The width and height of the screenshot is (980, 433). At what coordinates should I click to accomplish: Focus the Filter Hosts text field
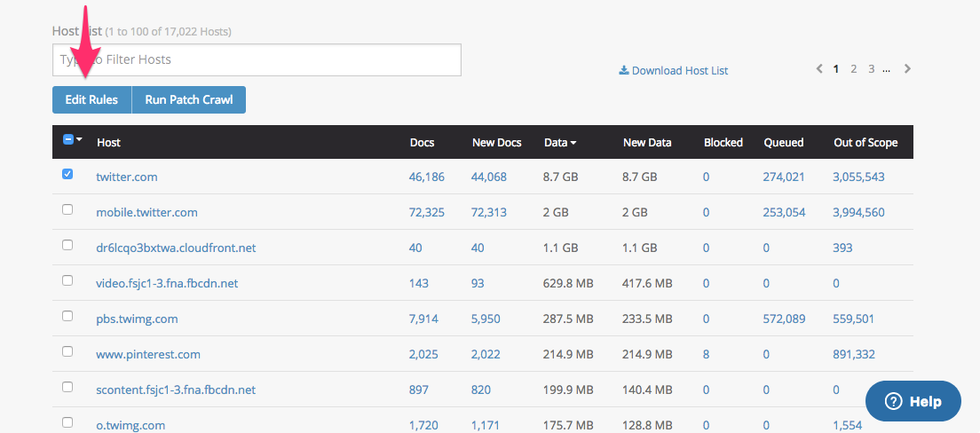[x=257, y=59]
